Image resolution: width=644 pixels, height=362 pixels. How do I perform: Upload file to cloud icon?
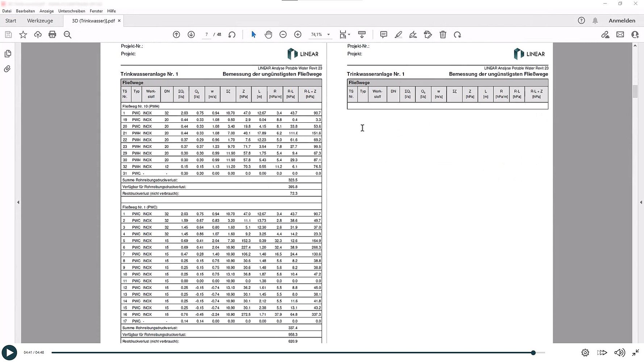[x=38, y=35]
